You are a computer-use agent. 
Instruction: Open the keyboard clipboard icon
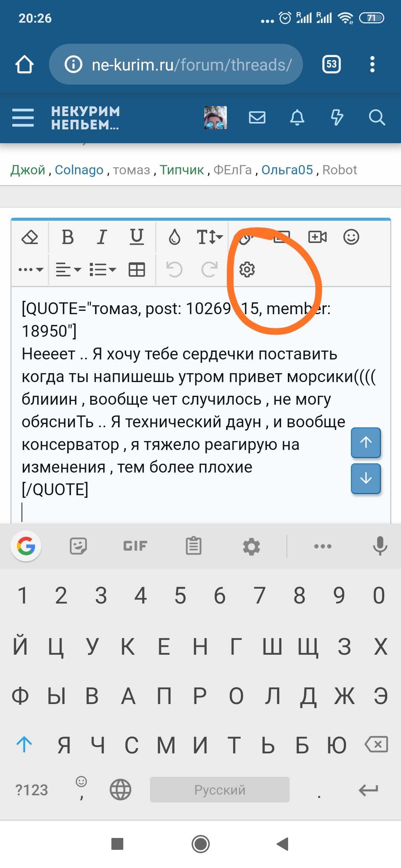(193, 546)
